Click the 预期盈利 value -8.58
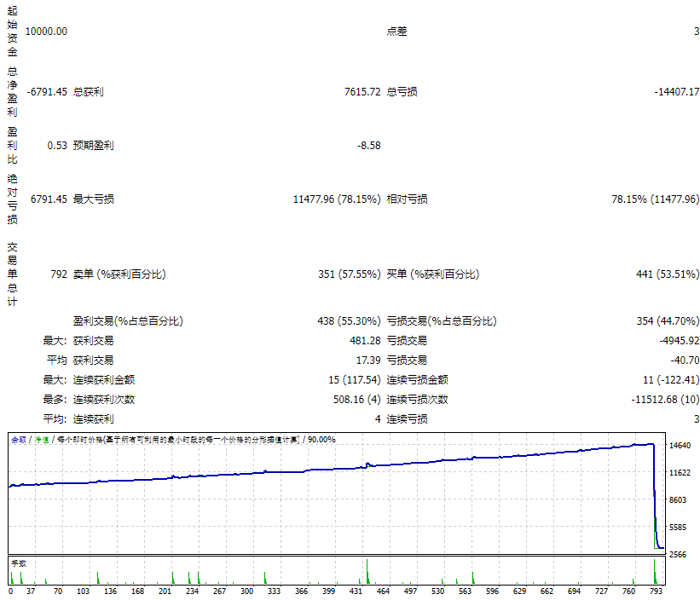Image resolution: width=700 pixels, height=600 pixels. [x=372, y=145]
